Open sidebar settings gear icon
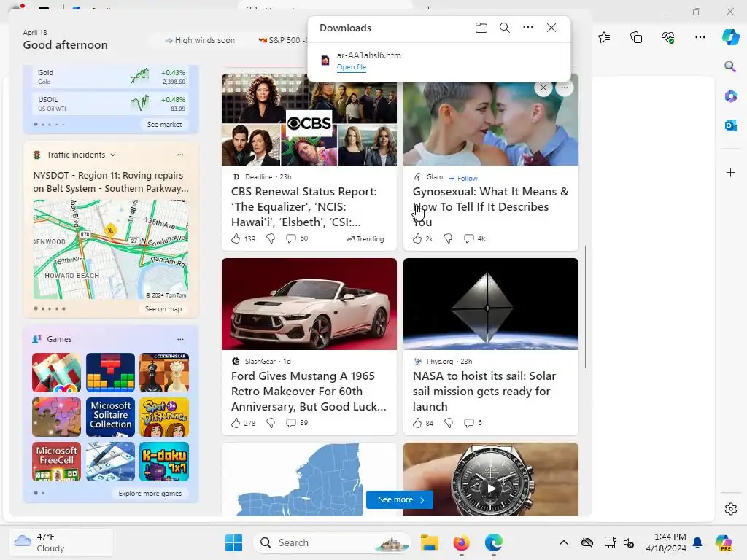The height and width of the screenshot is (560, 747). click(x=730, y=509)
